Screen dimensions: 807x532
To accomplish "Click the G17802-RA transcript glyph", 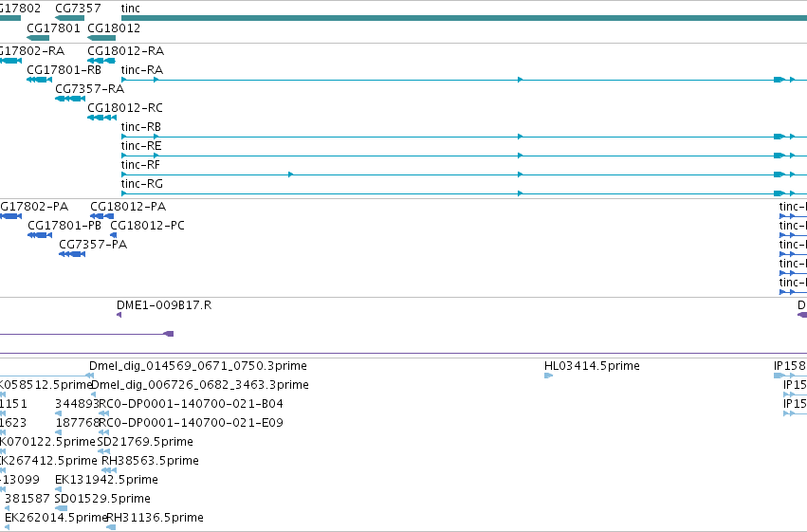I will (10, 61).
